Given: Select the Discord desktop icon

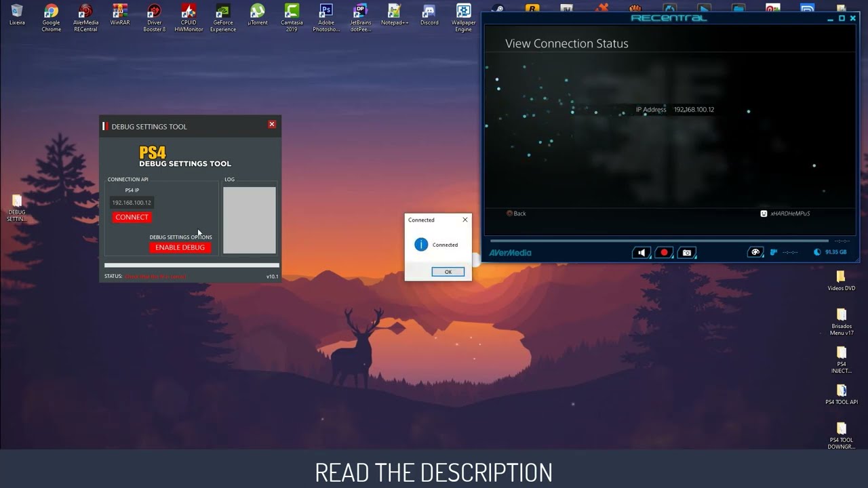Looking at the screenshot, I should click(429, 15).
